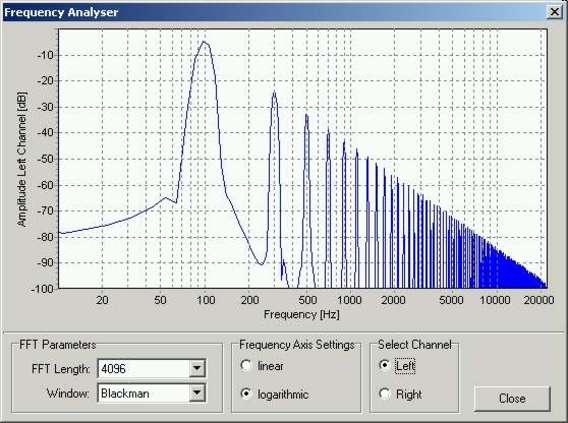
Task: Choose the Right channel radio button
Action: point(384,393)
